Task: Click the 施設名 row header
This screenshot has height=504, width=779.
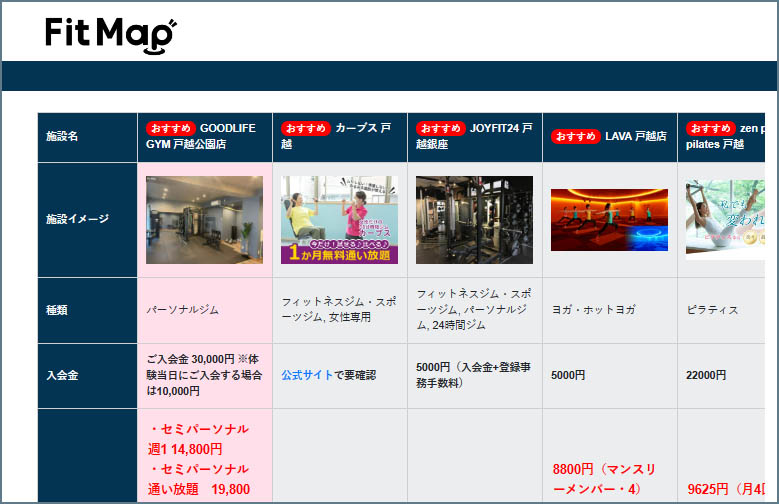Action: [x=62, y=137]
